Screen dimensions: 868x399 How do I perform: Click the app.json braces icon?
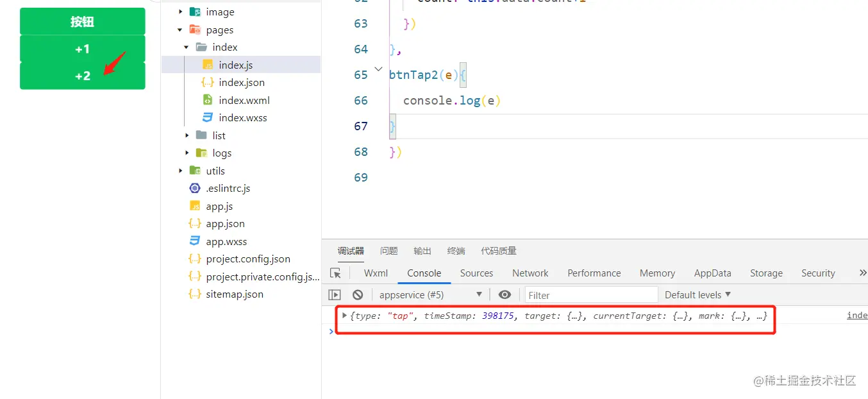coord(195,223)
